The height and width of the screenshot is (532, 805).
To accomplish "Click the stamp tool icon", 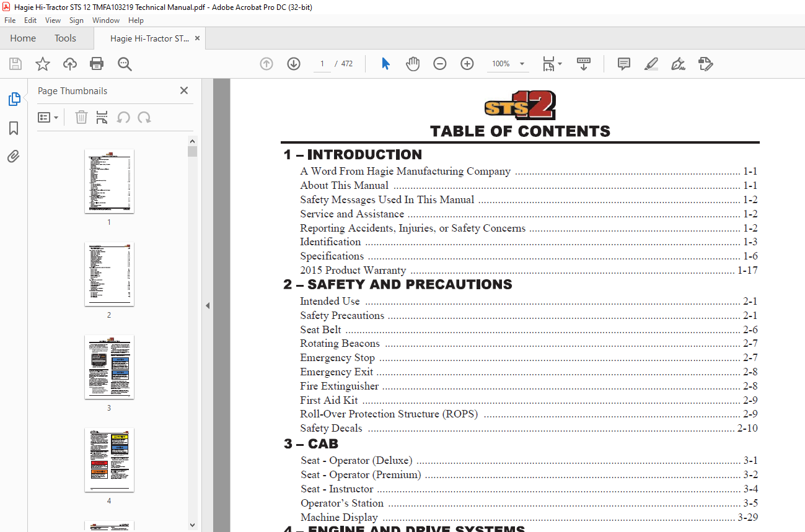I will click(x=705, y=64).
